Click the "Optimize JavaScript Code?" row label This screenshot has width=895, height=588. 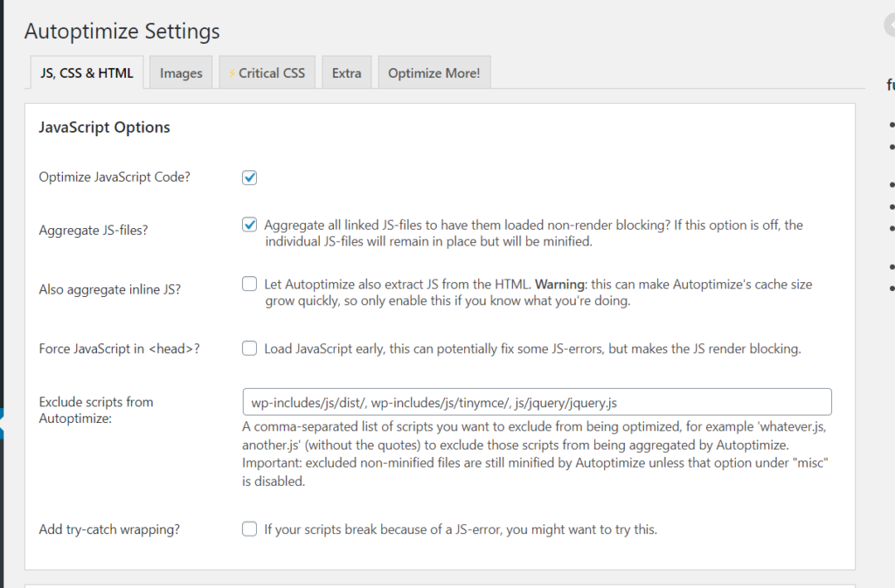tap(114, 176)
